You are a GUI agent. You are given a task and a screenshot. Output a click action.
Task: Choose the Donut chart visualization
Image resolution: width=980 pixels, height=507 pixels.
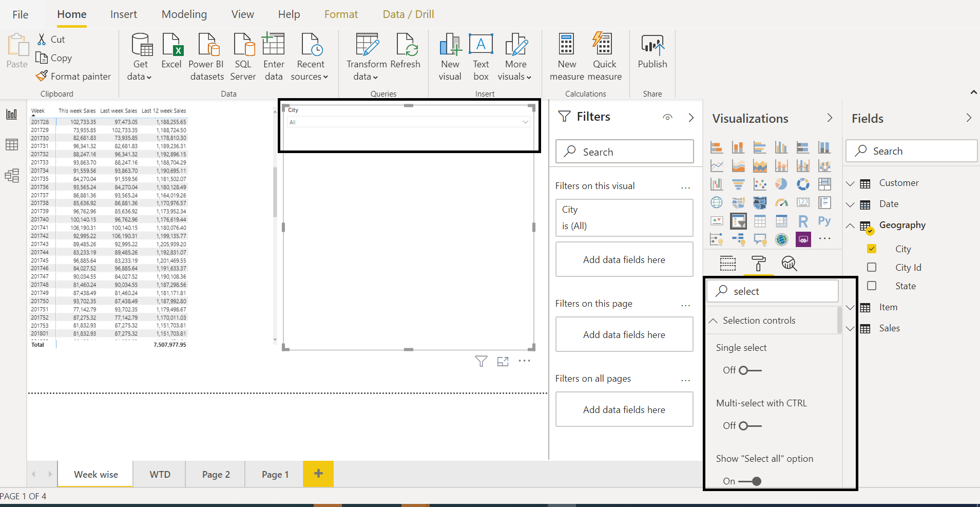[803, 184]
